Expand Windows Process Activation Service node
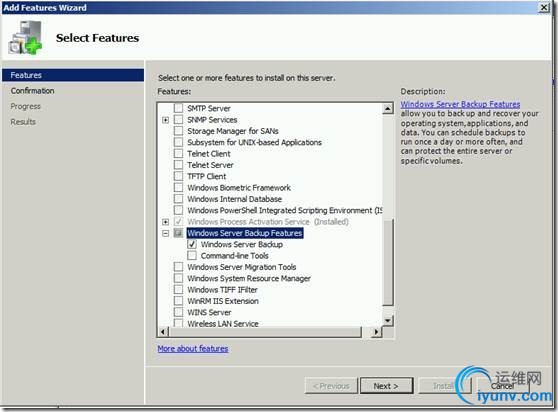Screen dimensions: 558x412 click(165, 222)
